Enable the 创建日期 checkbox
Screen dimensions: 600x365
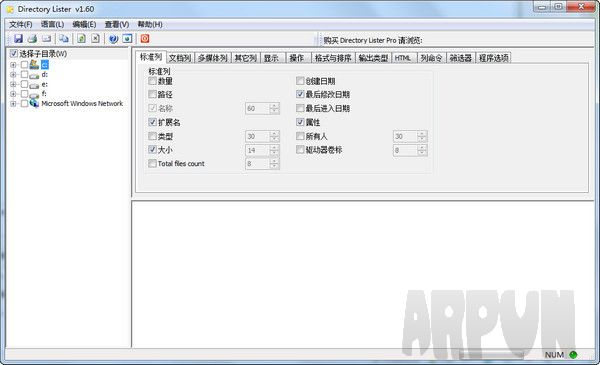[300, 81]
